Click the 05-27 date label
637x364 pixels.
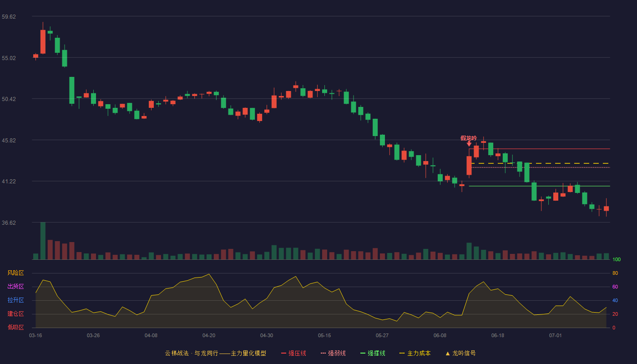(x=382, y=335)
